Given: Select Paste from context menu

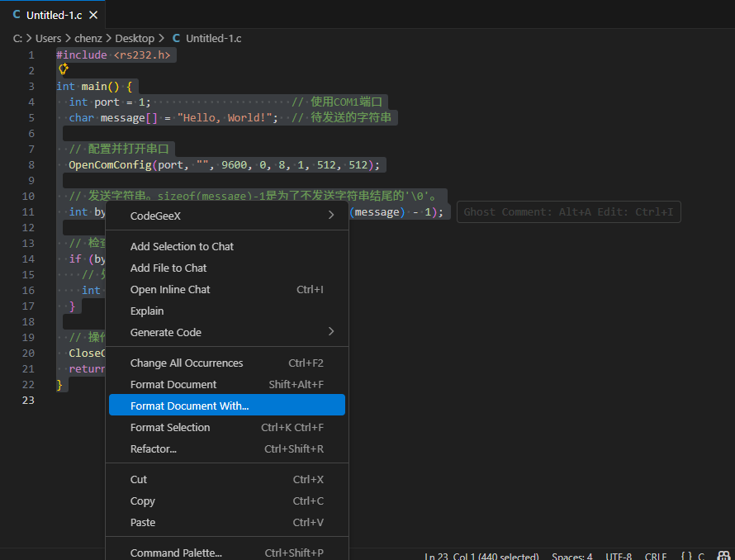Looking at the screenshot, I should pos(227,523).
